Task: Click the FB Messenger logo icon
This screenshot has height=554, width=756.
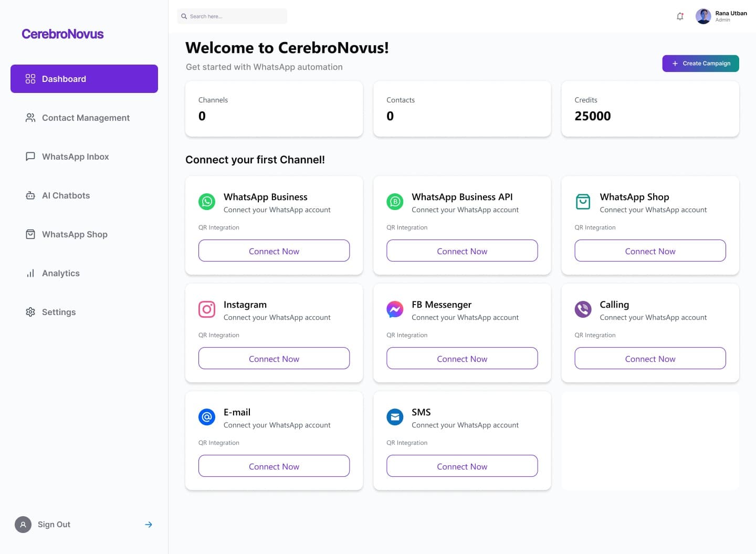Action: [395, 309]
